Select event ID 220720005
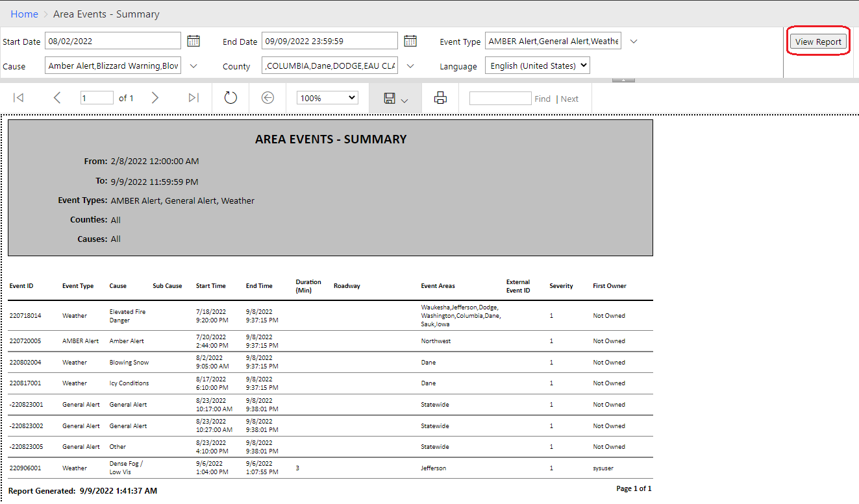This screenshot has height=504, width=859. tap(25, 341)
